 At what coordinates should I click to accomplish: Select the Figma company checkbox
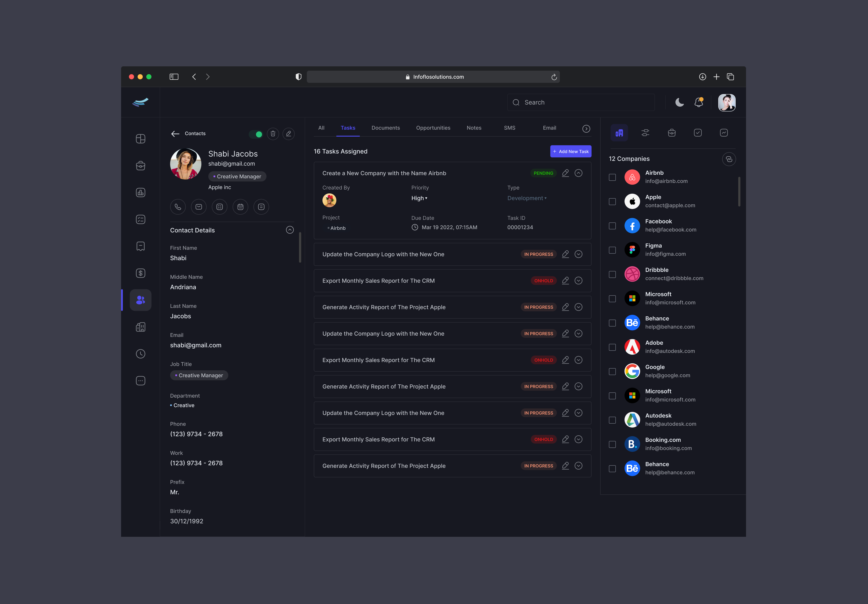[x=612, y=250]
